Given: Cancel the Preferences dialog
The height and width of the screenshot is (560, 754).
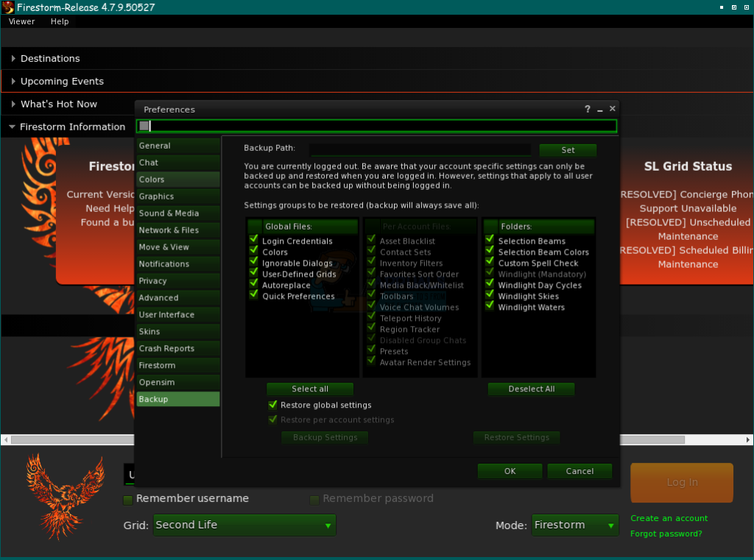Looking at the screenshot, I should click(x=579, y=471).
